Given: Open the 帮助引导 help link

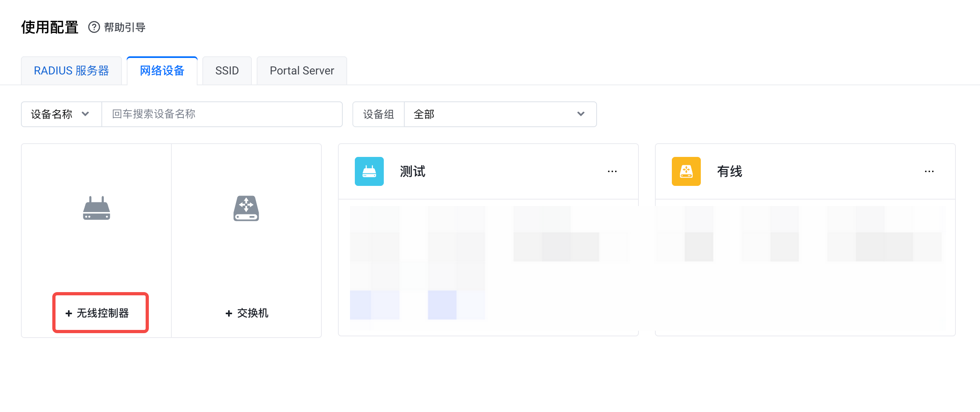Looking at the screenshot, I should pyautogui.click(x=125, y=27).
